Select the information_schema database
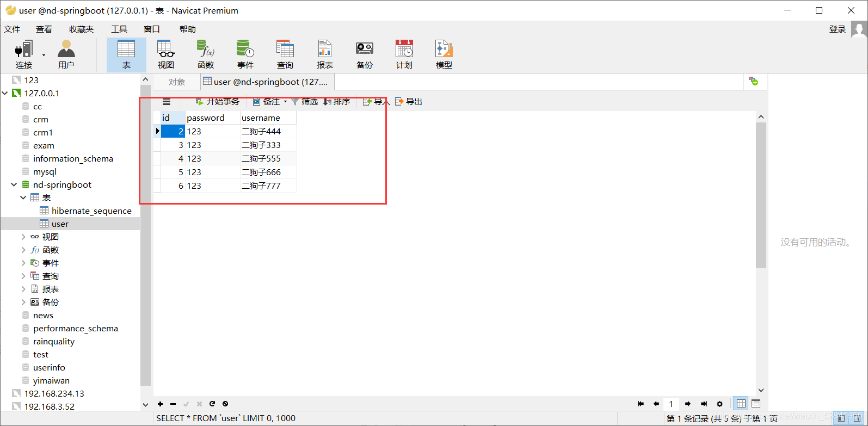868x426 pixels. (x=73, y=158)
